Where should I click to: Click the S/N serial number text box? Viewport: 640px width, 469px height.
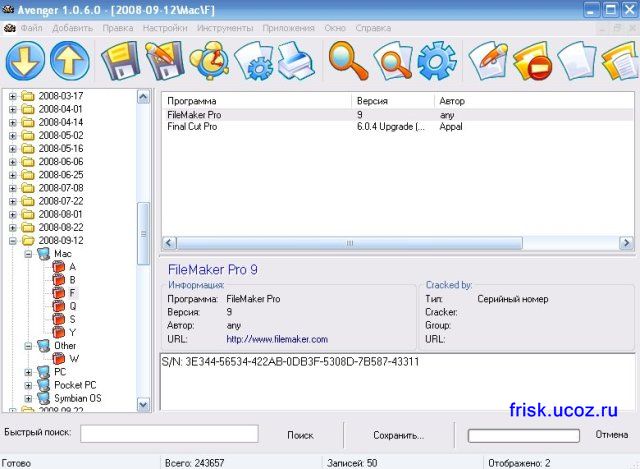[397, 382]
